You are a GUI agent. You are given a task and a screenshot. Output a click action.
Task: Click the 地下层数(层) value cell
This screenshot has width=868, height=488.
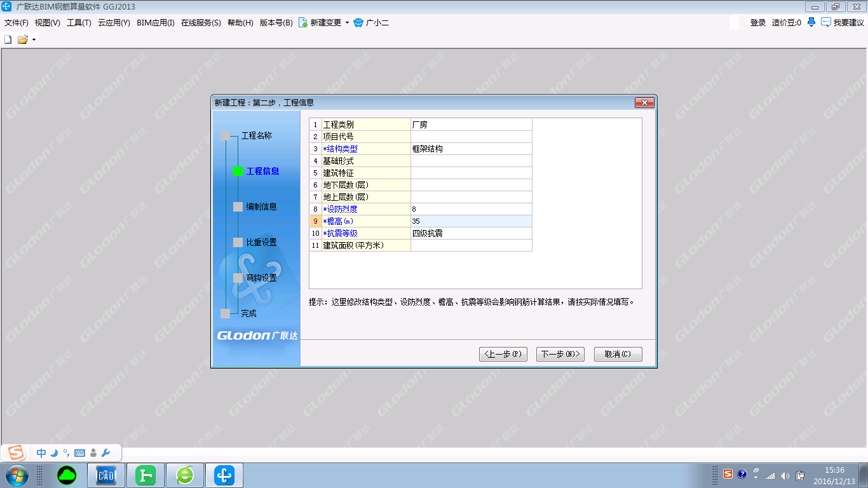471,185
